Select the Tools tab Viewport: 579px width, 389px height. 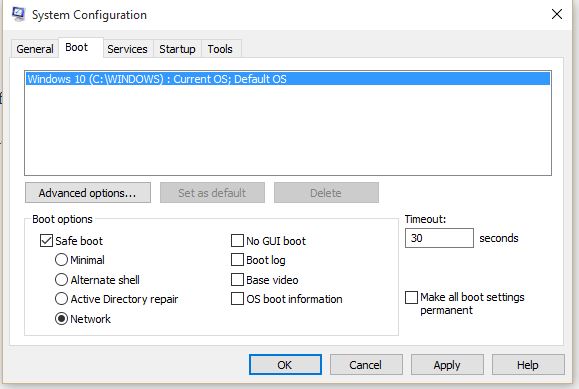[220, 49]
